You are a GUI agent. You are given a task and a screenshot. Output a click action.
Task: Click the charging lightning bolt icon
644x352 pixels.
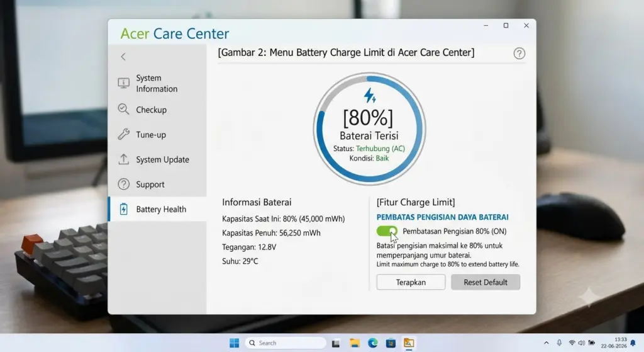pyautogui.click(x=370, y=96)
